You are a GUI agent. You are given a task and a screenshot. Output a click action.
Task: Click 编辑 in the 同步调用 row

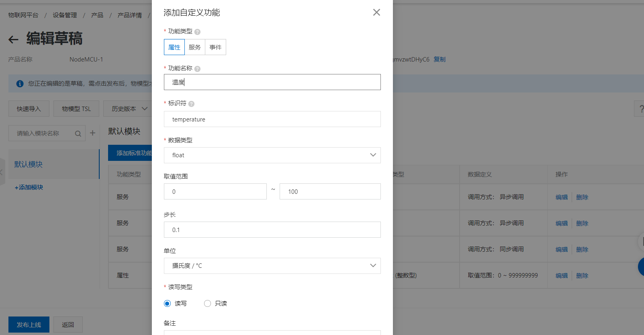click(562, 249)
